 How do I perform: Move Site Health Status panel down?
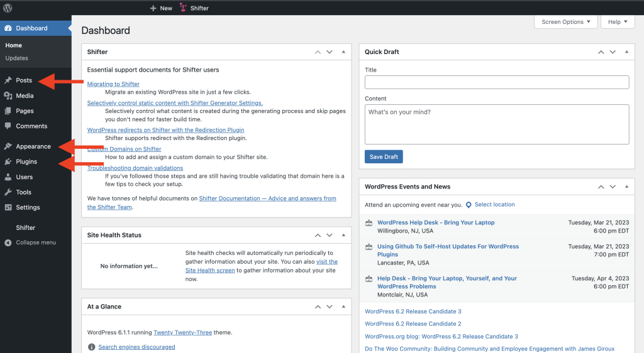pos(330,236)
